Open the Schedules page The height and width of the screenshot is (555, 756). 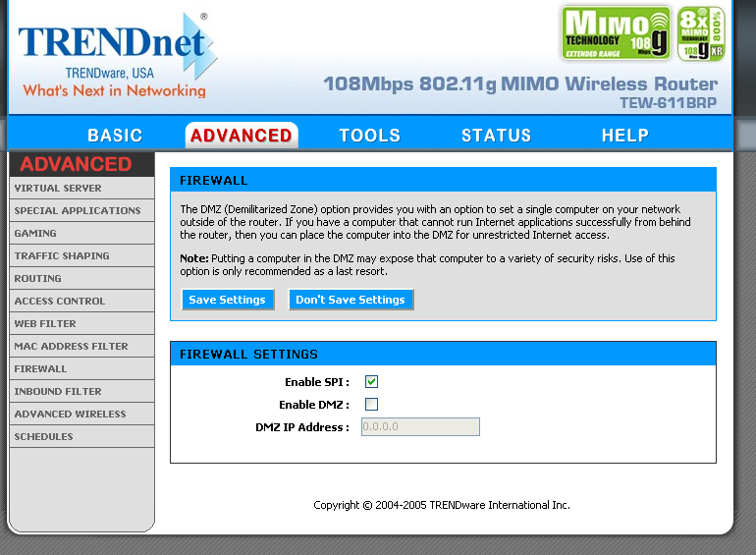(x=81, y=437)
